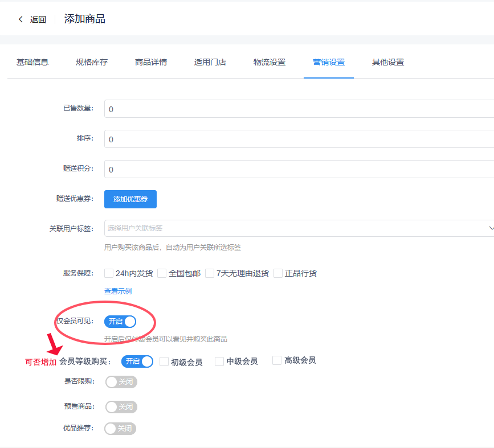Go to the 商品详情 tab
494x448 pixels.
click(151, 62)
